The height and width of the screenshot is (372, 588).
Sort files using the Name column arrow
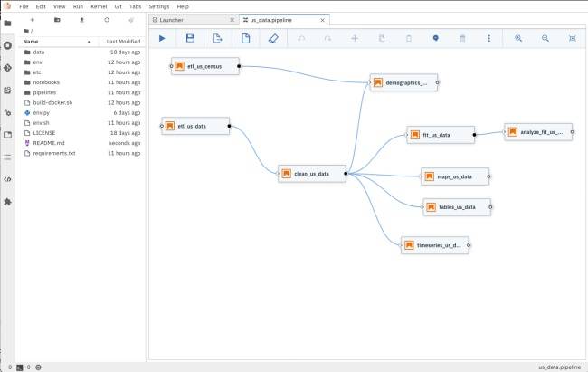pos(89,42)
